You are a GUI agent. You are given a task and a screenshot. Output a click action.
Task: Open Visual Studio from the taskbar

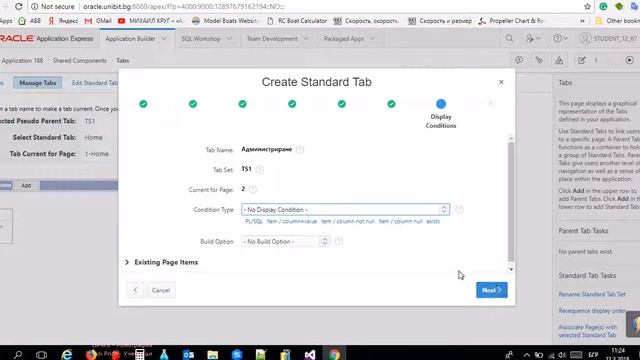[309, 354]
